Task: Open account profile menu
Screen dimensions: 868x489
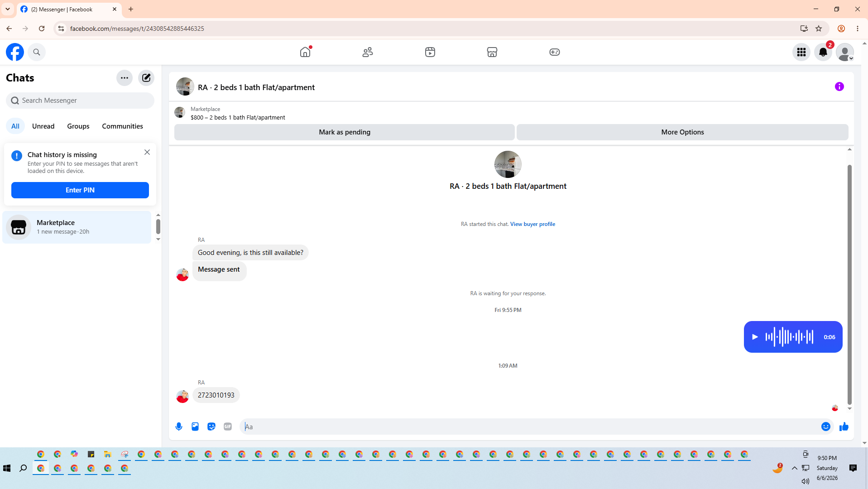Action: pyautogui.click(x=845, y=52)
